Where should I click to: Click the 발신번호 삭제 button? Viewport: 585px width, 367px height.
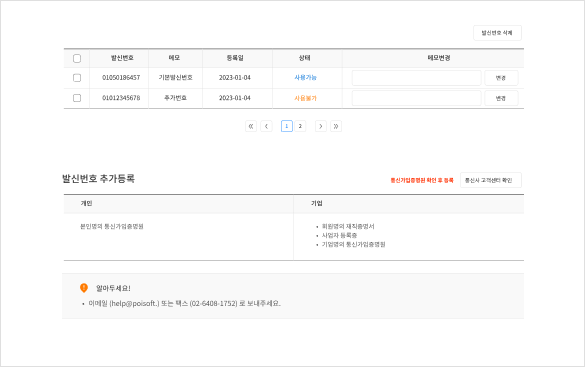(497, 33)
